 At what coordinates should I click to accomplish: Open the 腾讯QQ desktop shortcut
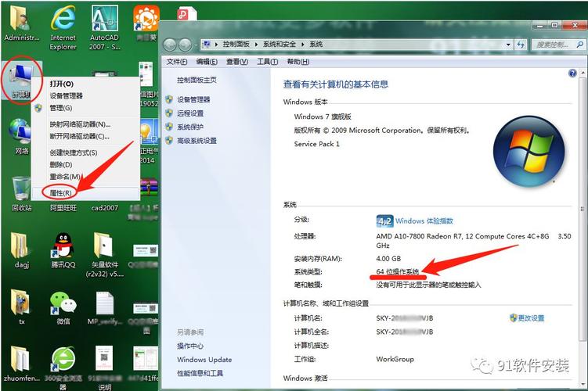pyautogui.click(x=63, y=248)
